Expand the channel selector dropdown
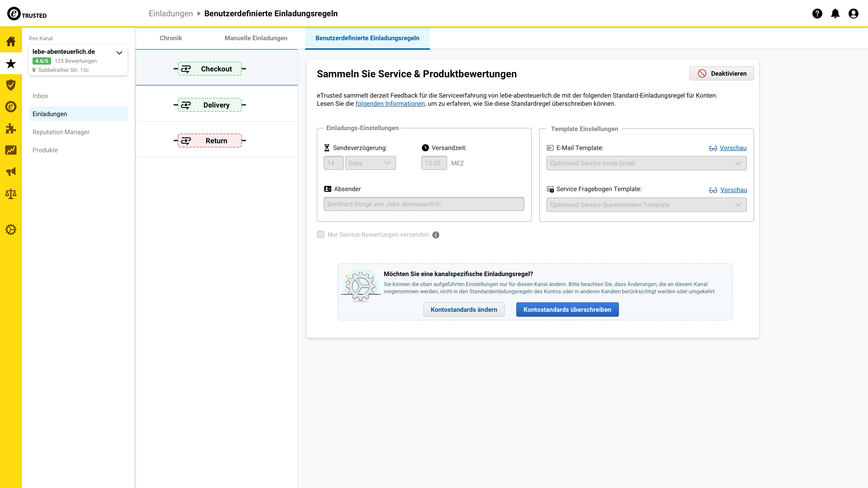Screen dimensions: 868x488 [119, 52]
